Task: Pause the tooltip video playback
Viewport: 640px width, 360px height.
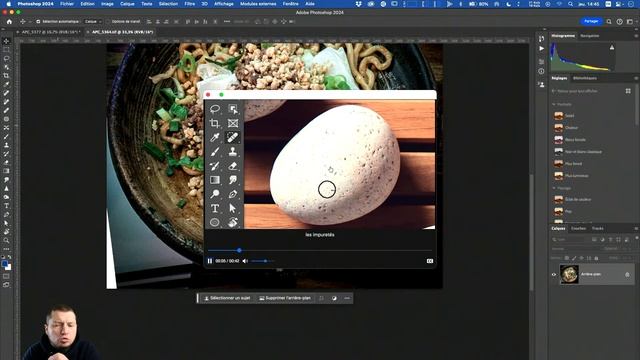Action: pos(210,261)
